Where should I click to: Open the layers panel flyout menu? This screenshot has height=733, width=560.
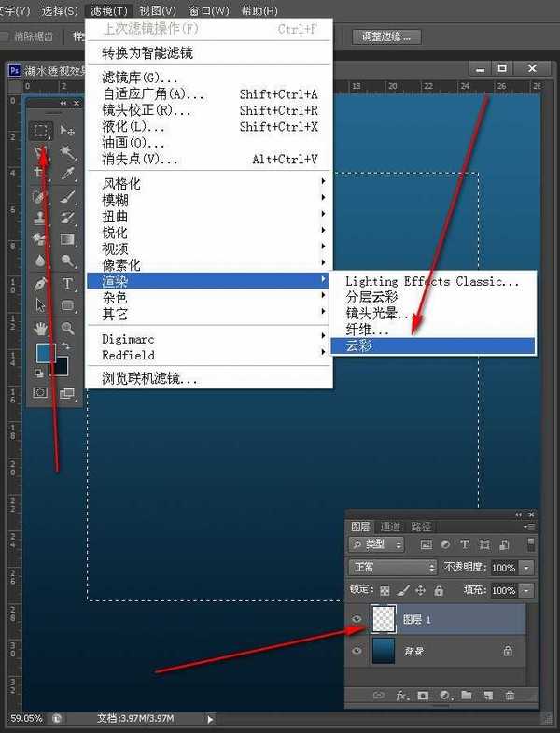point(529,527)
